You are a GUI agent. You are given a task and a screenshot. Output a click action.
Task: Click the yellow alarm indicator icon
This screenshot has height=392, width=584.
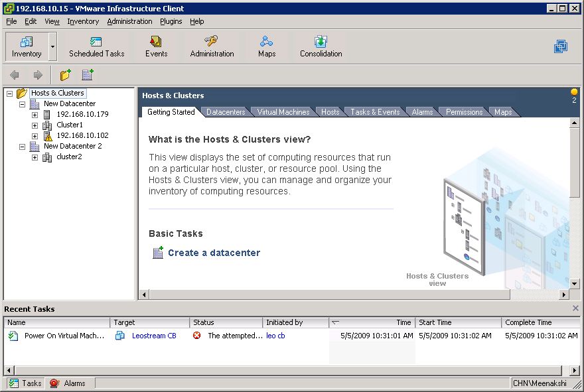click(574, 92)
